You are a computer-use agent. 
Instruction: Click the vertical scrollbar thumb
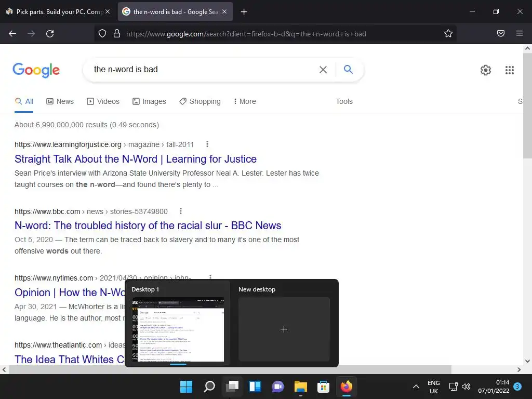[x=528, y=105]
